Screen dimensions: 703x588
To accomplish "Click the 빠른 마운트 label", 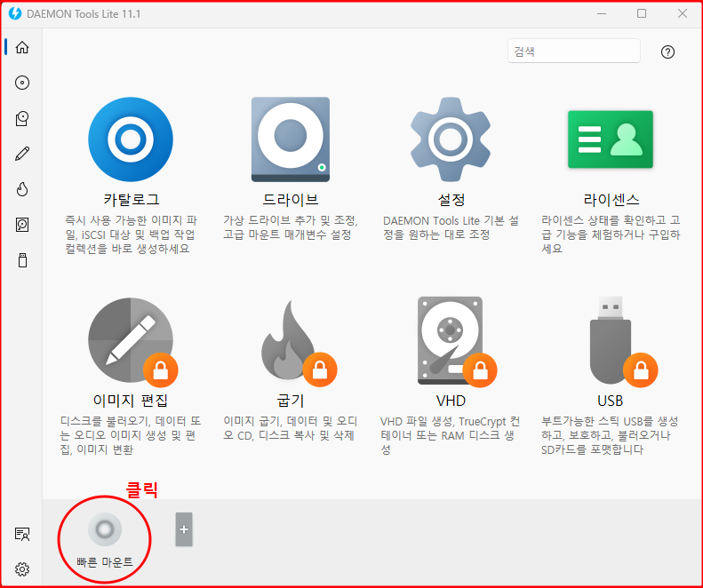I will click(x=105, y=562).
